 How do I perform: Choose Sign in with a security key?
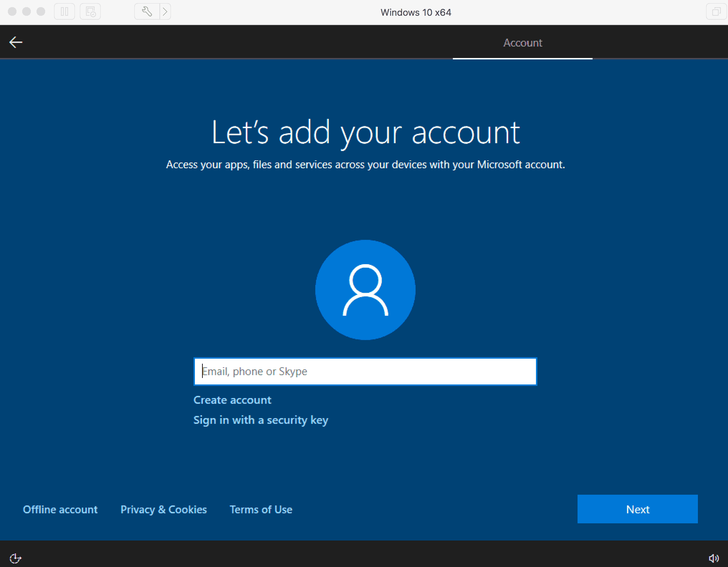click(261, 420)
